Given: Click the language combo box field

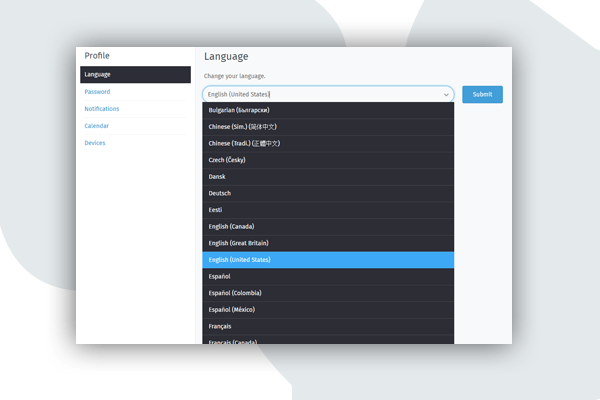Looking at the screenshot, I should tap(320, 94).
